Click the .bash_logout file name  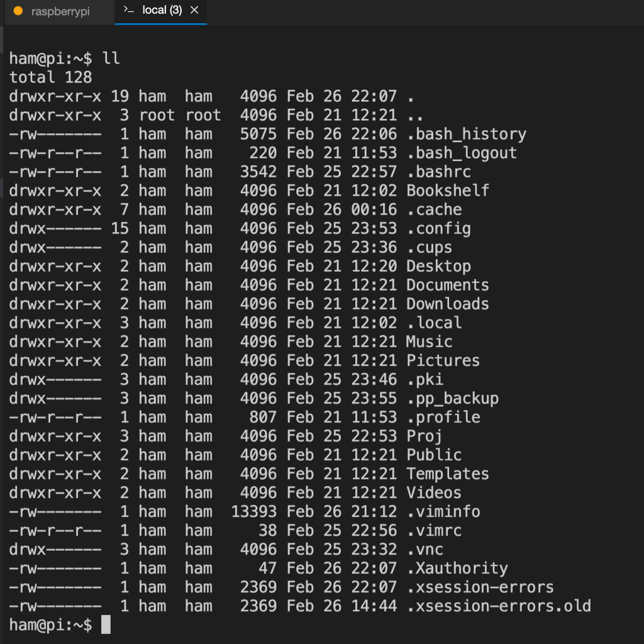click(x=462, y=153)
